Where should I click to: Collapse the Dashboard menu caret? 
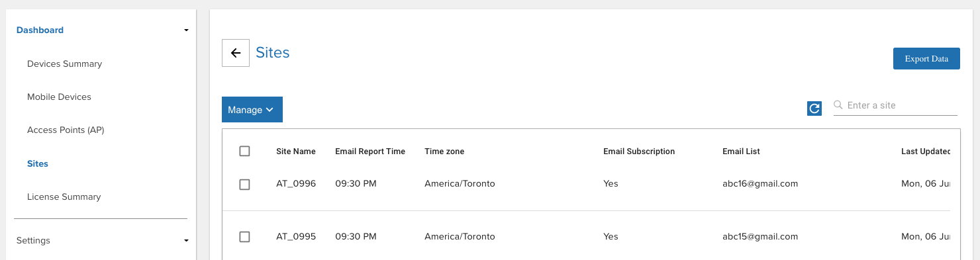pos(186,30)
